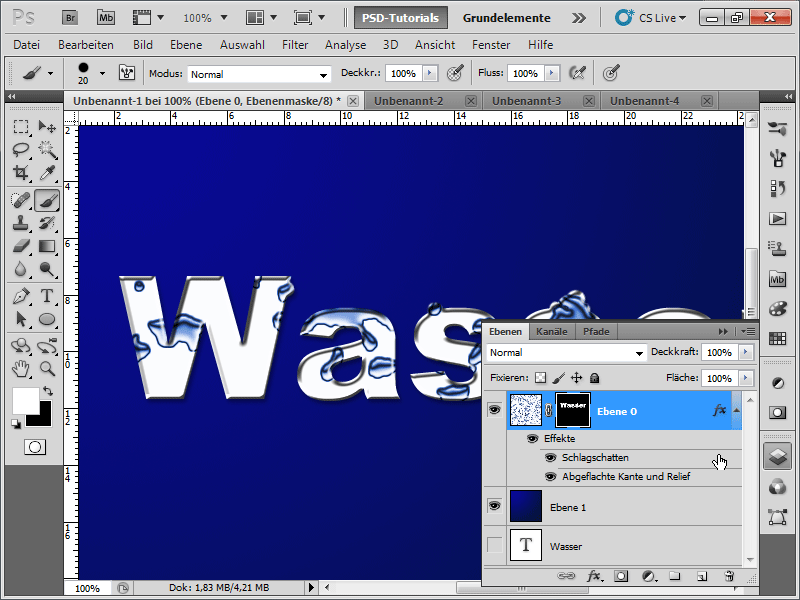Toggle lock transparent pixels
This screenshot has width=800, height=600.
[x=540, y=378]
